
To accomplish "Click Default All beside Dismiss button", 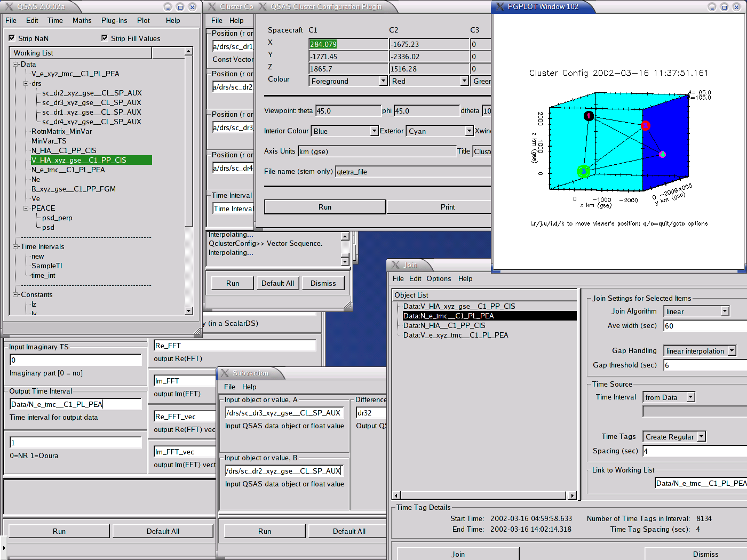I will pyautogui.click(x=277, y=283).
